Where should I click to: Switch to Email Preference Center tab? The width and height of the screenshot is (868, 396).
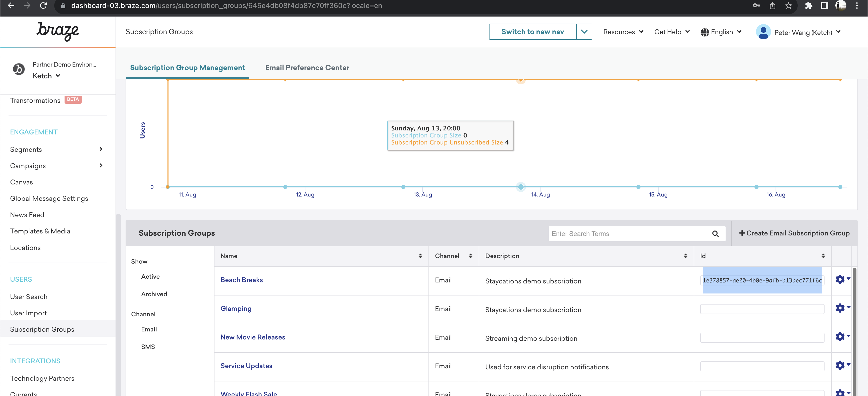click(307, 68)
